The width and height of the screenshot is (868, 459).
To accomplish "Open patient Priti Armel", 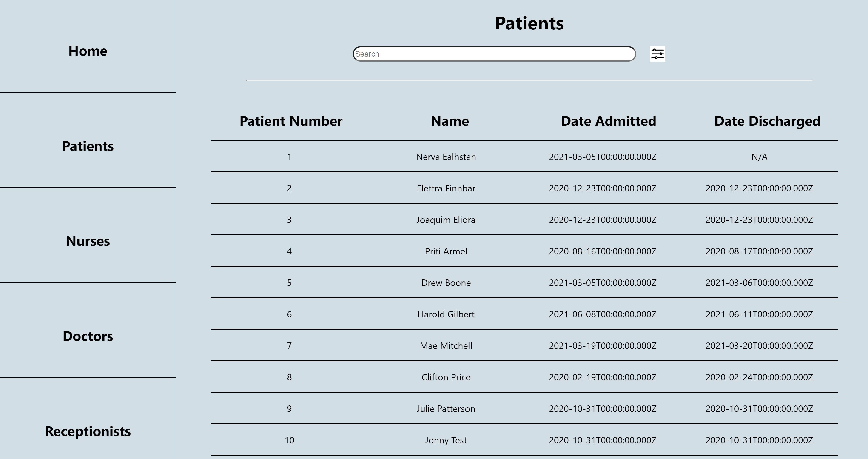I will [x=446, y=251].
